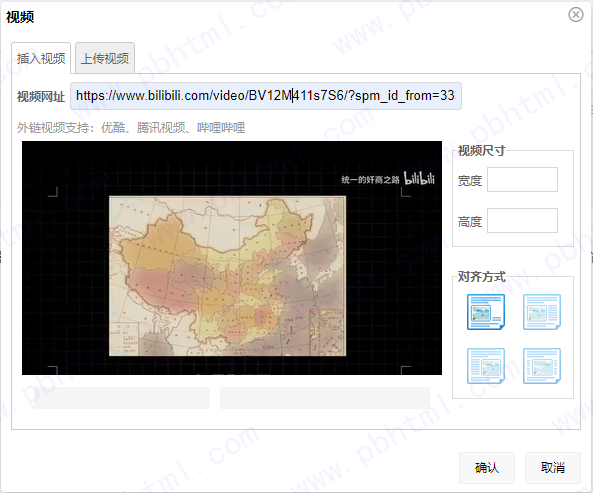
Task: Click the 视频网址 URL input field
Action: (265, 96)
